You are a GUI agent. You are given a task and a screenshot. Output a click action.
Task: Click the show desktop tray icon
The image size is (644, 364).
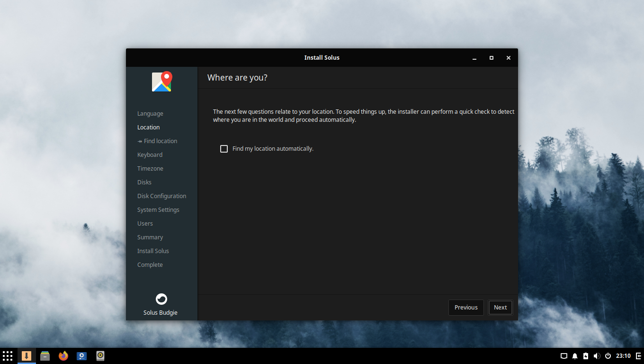(564, 356)
